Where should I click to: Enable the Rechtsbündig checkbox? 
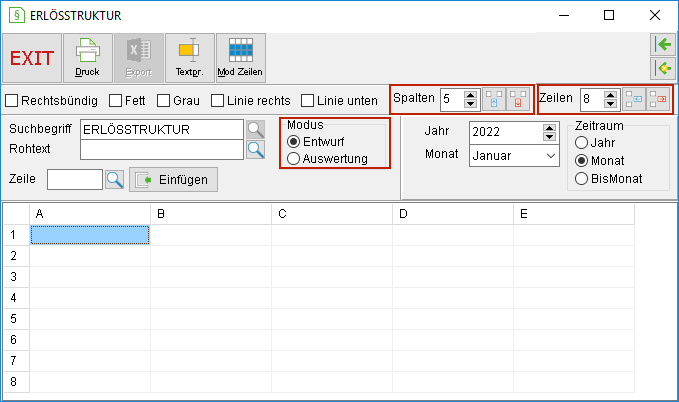[12, 100]
